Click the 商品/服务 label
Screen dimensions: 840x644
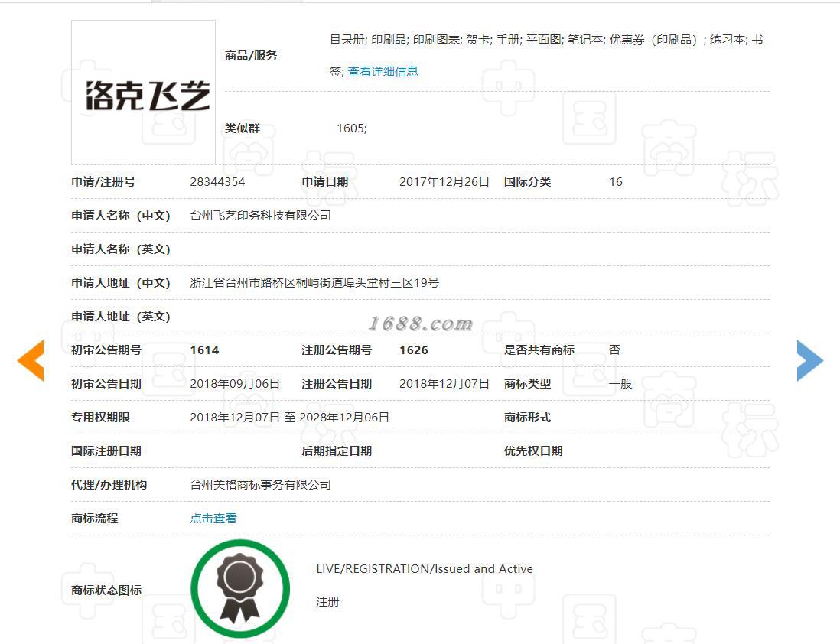pyautogui.click(x=251, y=56)
